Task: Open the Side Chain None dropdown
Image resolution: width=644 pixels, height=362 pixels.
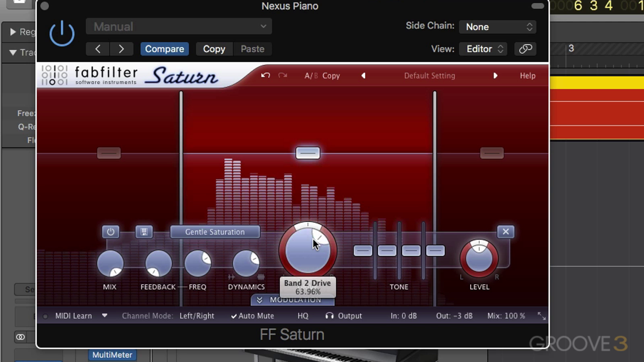Action: pyautogui.click(x=498, y=27)
